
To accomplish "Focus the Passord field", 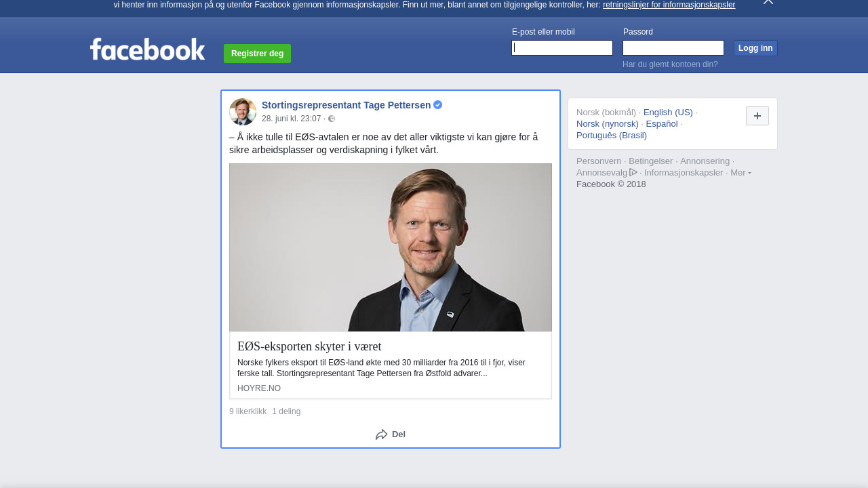I will [673, 47].
